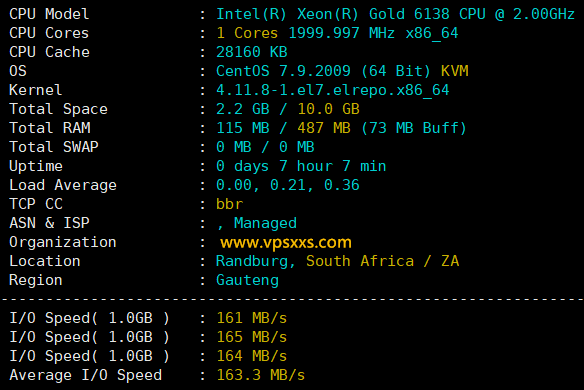Viewport: 584px width, 390px height.
Task: Click the 'Kernel' label
Action: pyautogui.click(x=35, y=90)
